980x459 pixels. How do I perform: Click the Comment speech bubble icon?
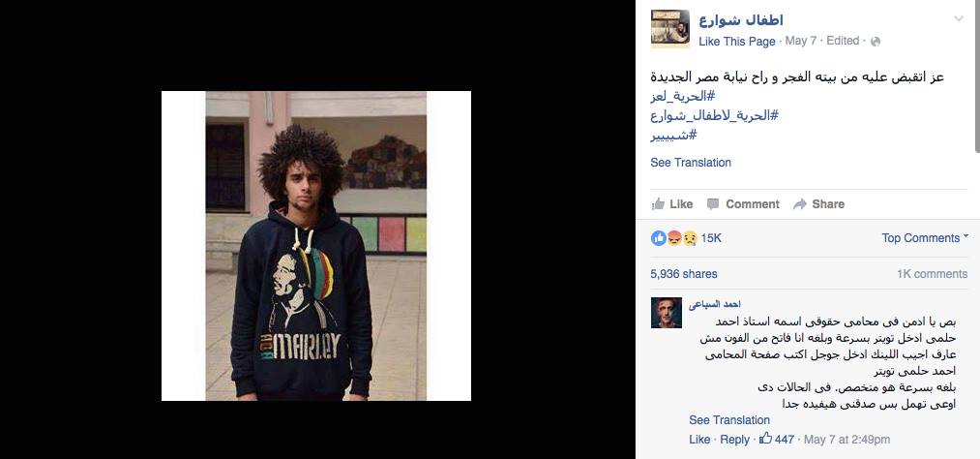713,204
